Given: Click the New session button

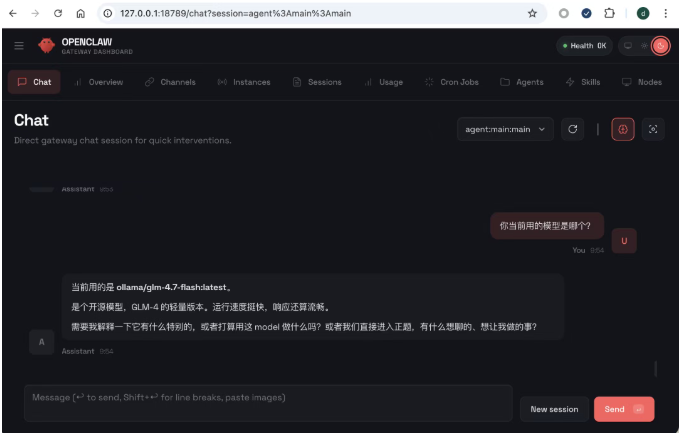Looking at the screenshot, I should coord(554,409).
